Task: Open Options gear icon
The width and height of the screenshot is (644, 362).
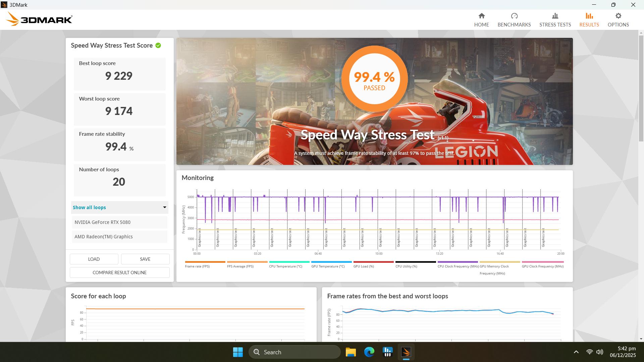Action: (618, 16)
